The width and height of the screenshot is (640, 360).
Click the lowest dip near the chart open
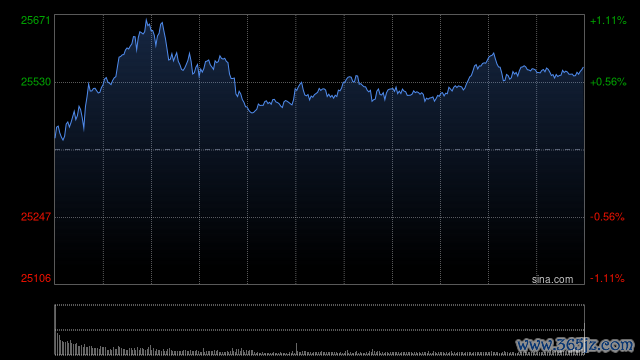pyautogui.click(x=63, y=140)
